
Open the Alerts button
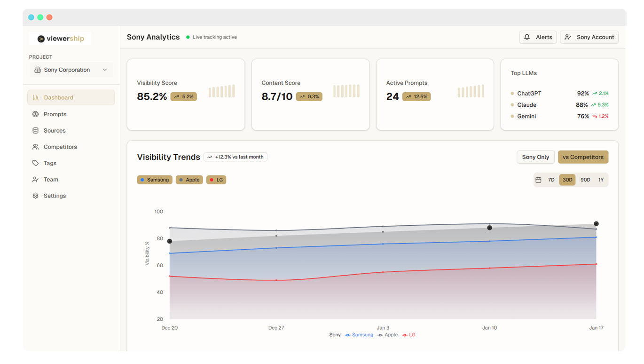pyautogui.click(x=538, y=37)
